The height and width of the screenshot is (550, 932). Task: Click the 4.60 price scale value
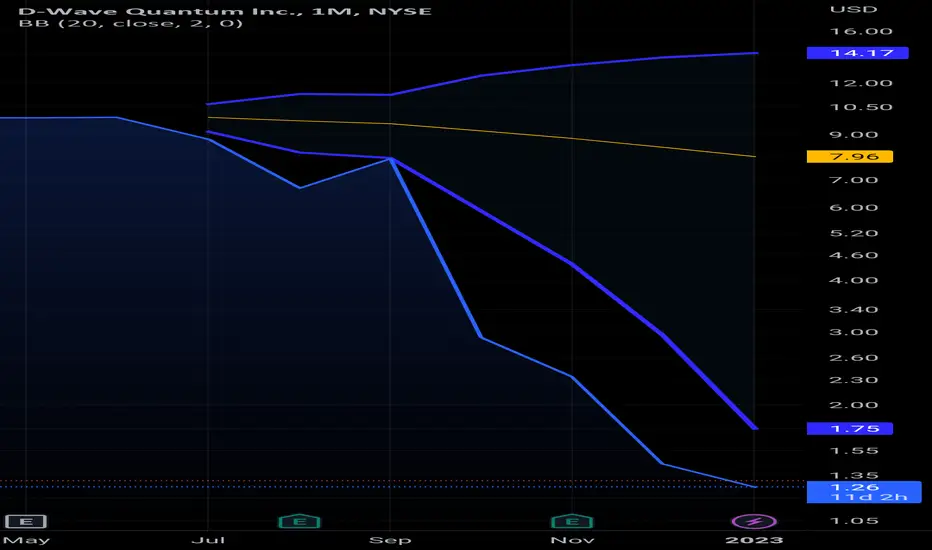(x=854, y=255)
